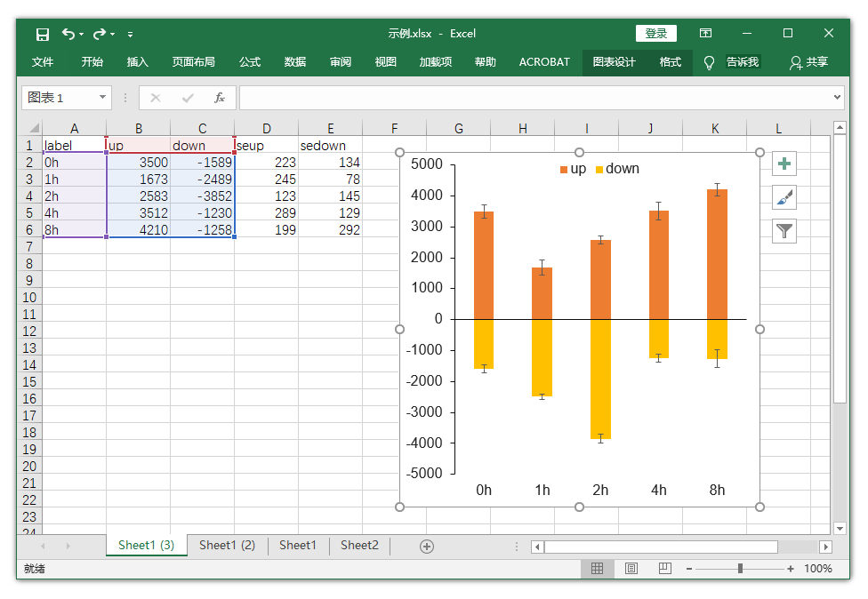This screenshot has width=868, height=599.
Task: Select cell D5 containing 289
Action: (x=266, y=213)
